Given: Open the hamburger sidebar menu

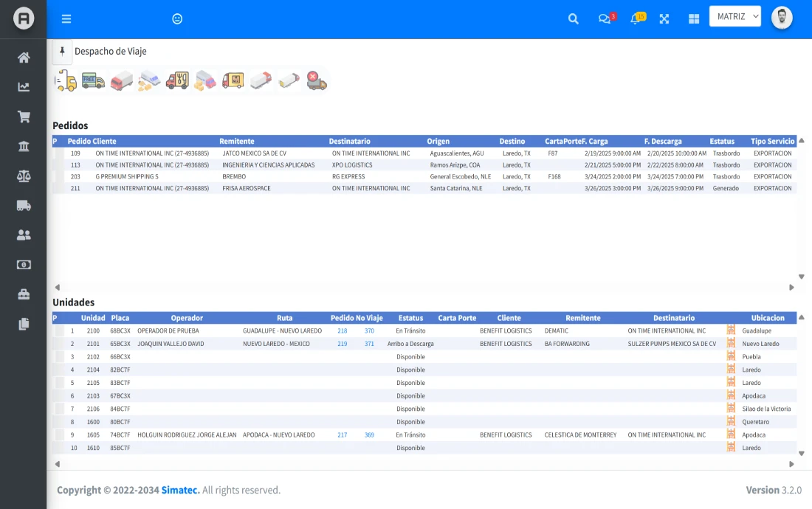Looking at the screenshot, I should click(x=66, y=19).
